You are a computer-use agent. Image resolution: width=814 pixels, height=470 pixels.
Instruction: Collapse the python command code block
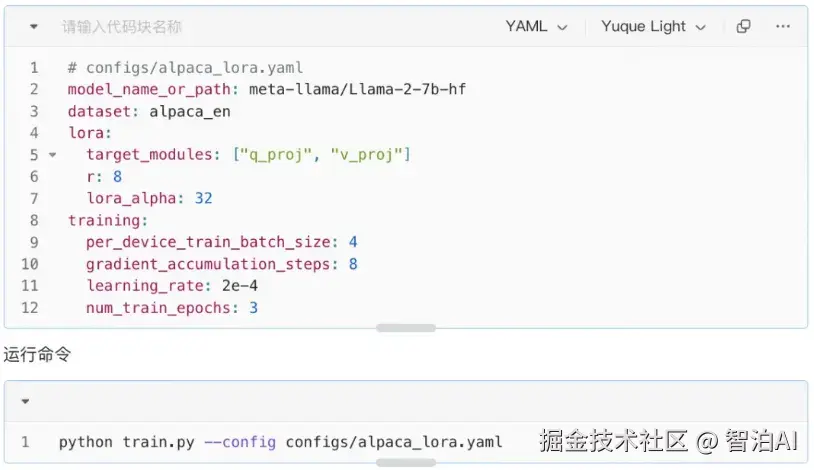(25, 401)
